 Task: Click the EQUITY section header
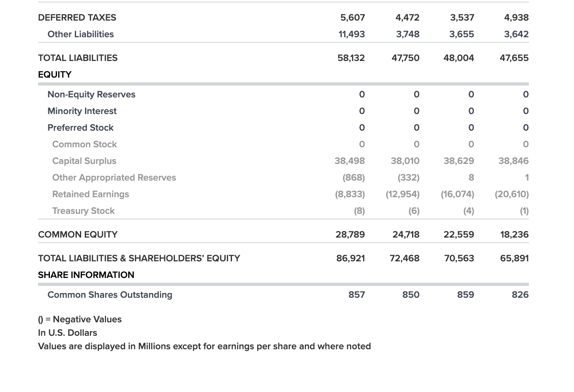point(55,74)
